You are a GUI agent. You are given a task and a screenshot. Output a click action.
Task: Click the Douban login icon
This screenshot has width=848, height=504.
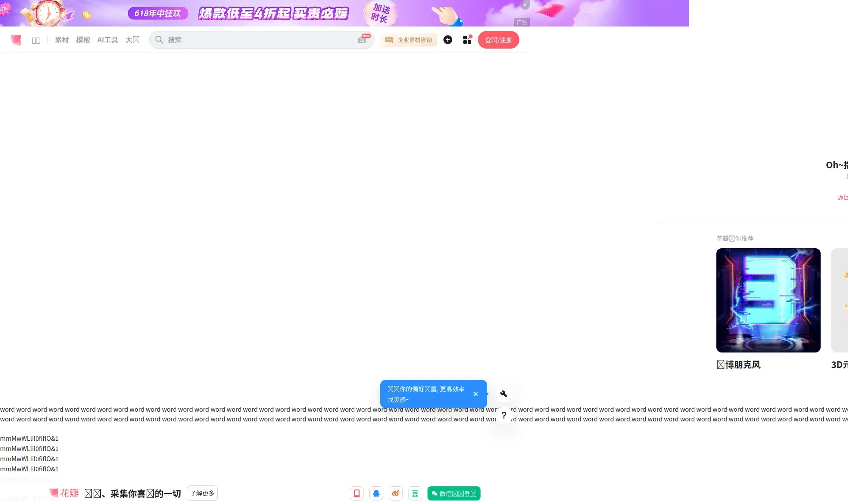coord(415,493)
